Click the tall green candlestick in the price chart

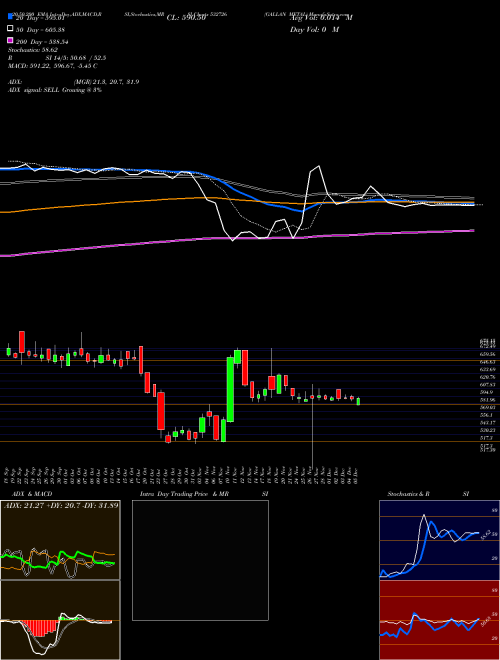[230, 389]
